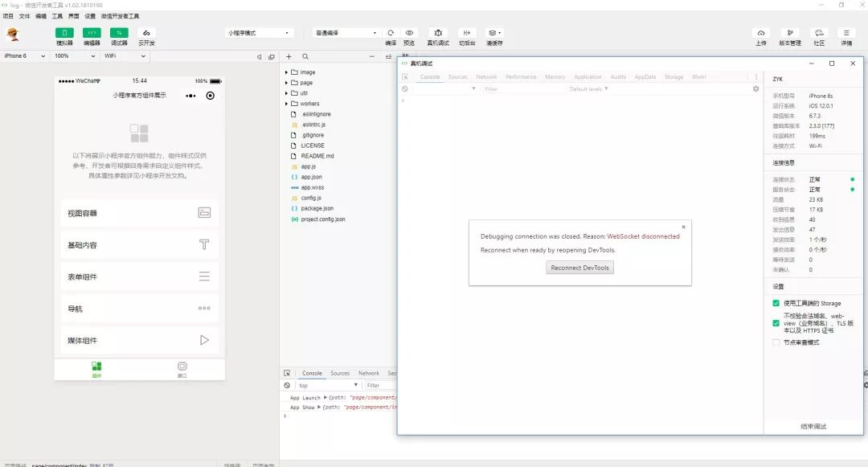Open 表单组件 item in simulator
Screen dimensions: 868x467
tap(140, 277)
